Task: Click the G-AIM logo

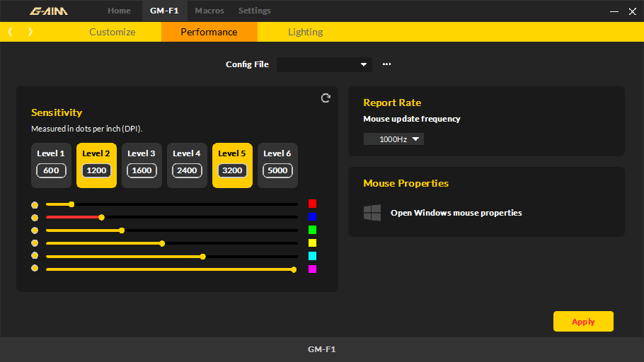Action: tap(49, 11)
